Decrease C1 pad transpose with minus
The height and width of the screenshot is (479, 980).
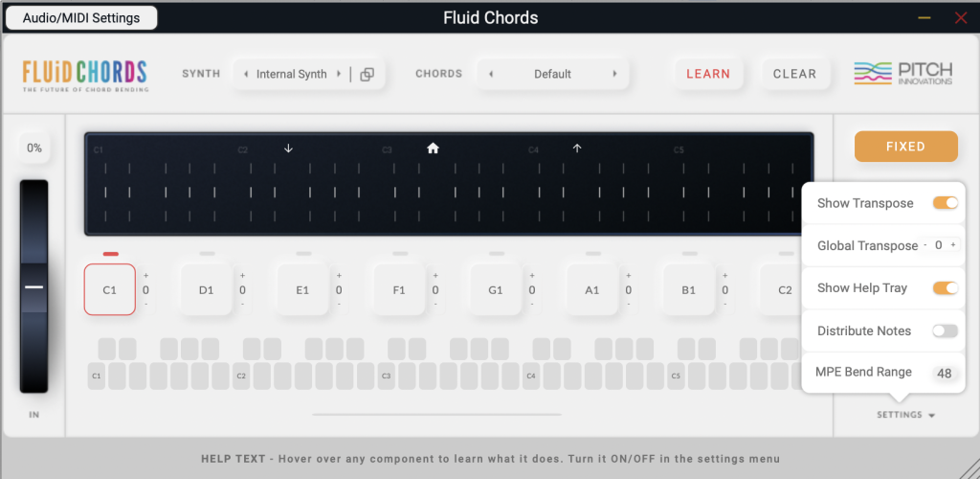pos(145,304)
